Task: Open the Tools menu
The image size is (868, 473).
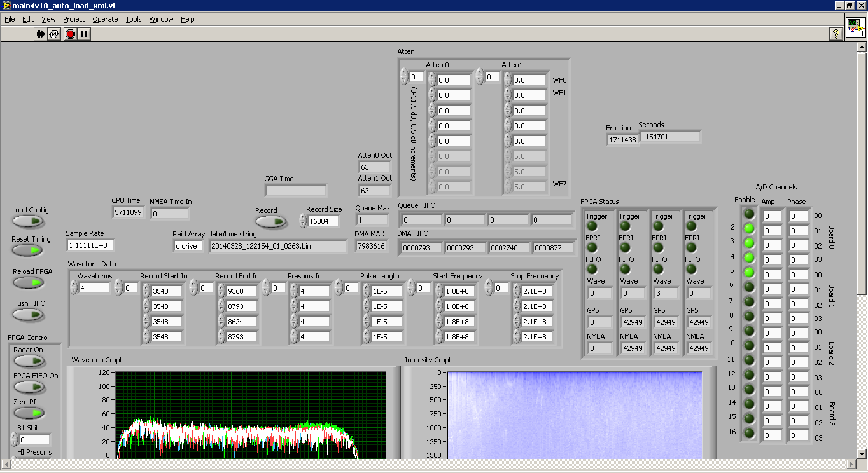Action: pyautogui.click(x=134, y=19)
